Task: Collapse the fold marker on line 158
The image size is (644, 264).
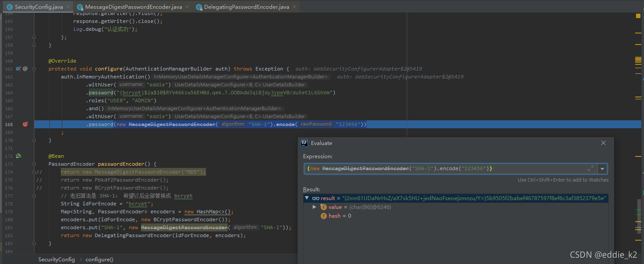Action: [34, 45]
